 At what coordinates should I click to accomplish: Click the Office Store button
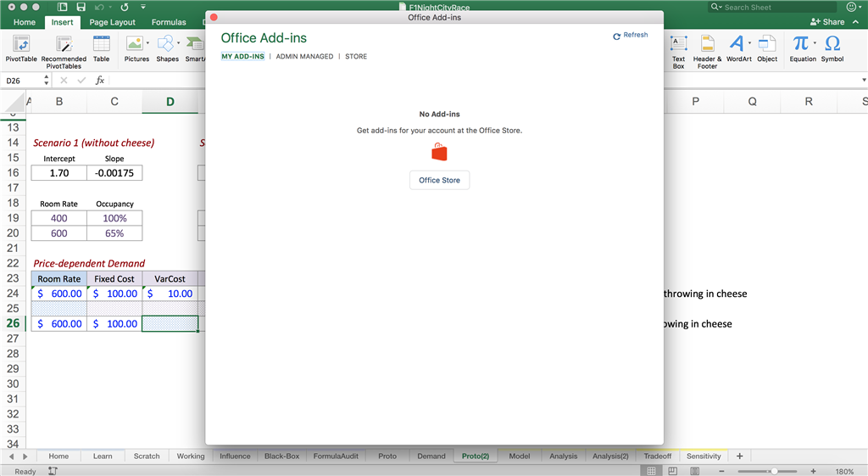point(440,180)
